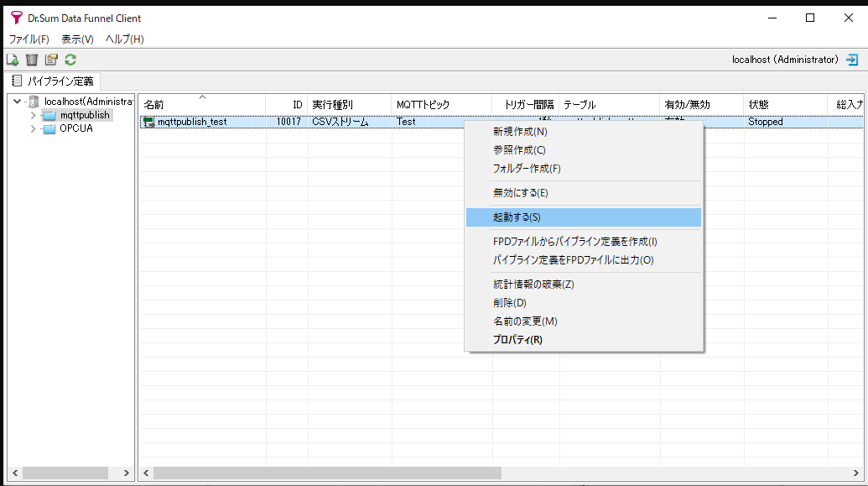Open the 表示(V) menu
The width and height of the screenshot is (868, 486).
pos(77,39)
